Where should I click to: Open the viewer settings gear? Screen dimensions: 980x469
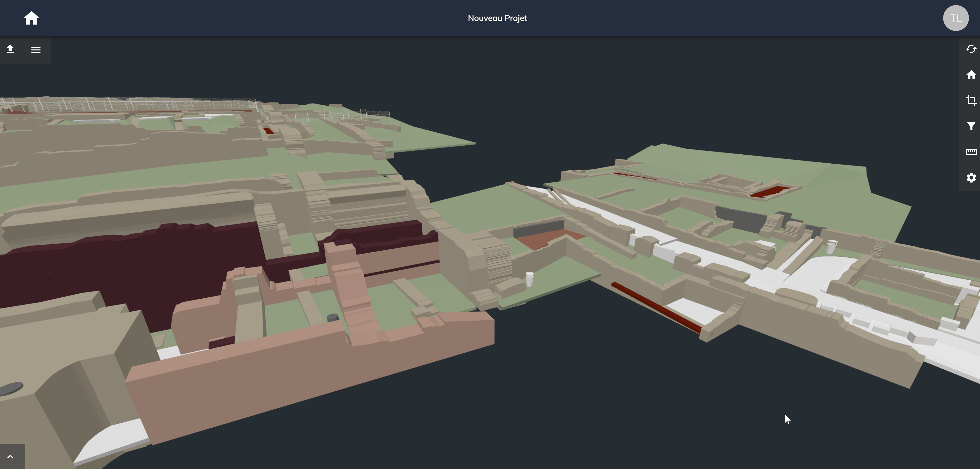[x=971, y=178]
